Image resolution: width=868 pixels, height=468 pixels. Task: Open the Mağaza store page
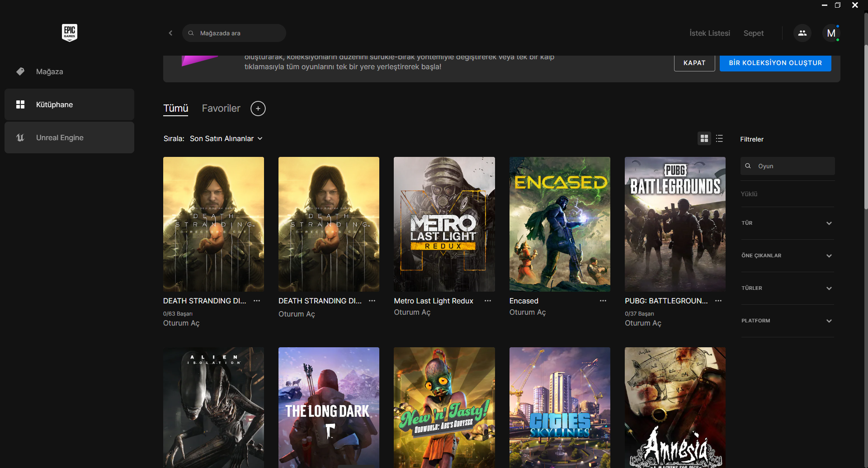(70, 71)
